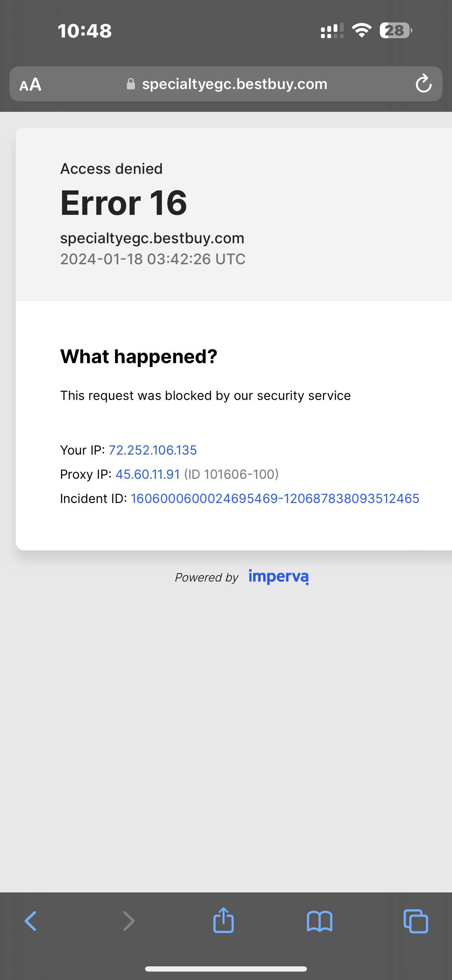Image resolution: width=452 pixels, height=980 pixels.
Task: Click the proxy IP 45.60.11.91
Action: [148, 474]
